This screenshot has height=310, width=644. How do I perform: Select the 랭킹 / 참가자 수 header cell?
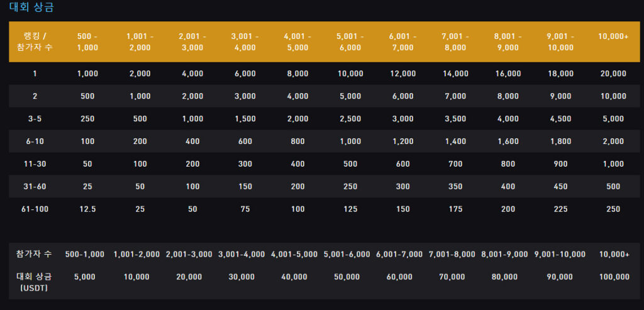(35, 42)
